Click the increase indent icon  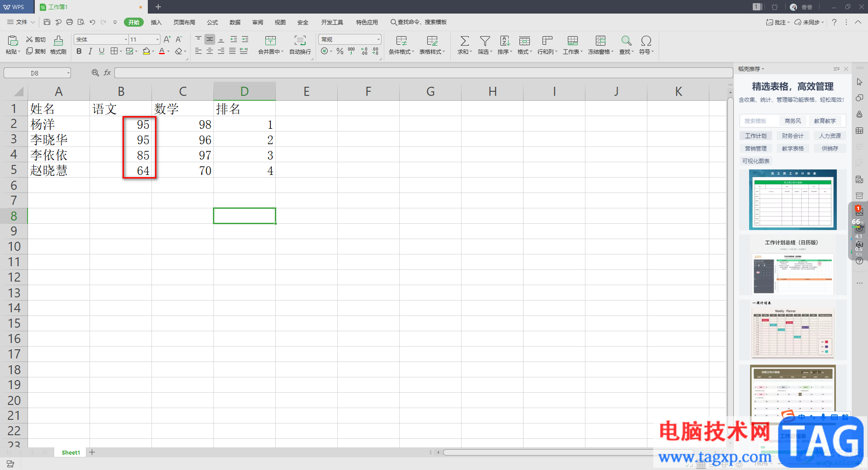[x=245, y=40]
